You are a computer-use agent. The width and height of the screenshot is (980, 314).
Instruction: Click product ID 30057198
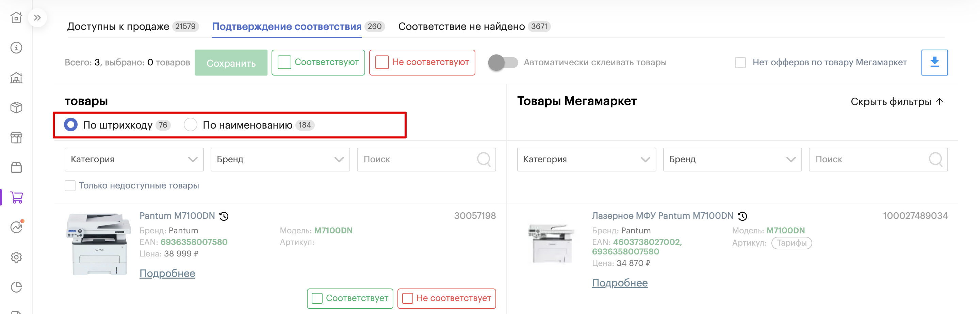[x=475, y=216]
